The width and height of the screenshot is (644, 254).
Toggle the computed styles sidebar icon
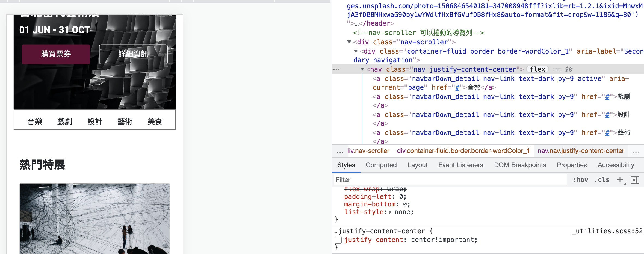635,180
